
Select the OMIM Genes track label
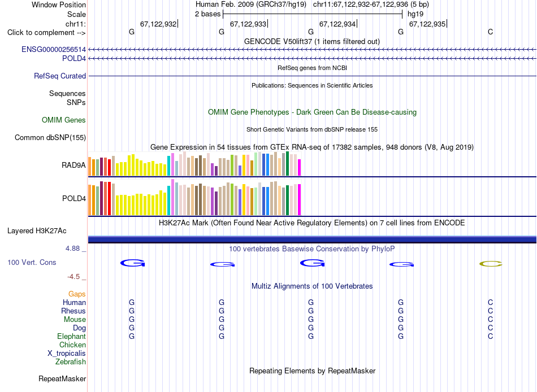(64, 120)
